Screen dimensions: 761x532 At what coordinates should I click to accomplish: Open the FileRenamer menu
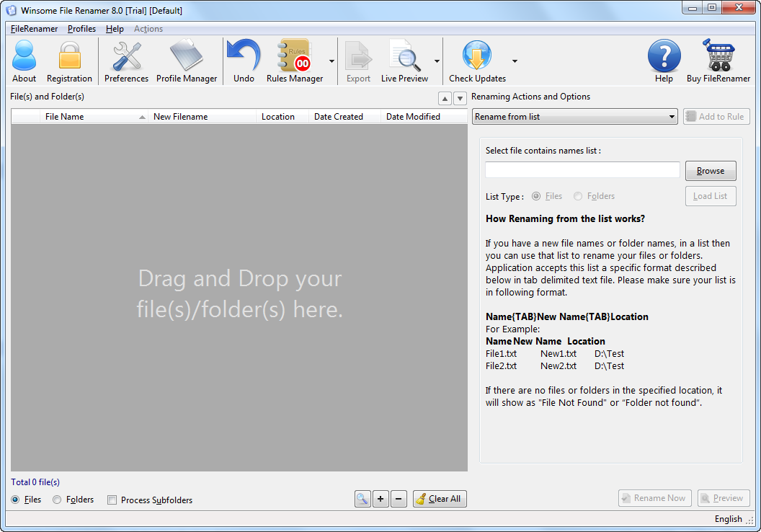pos(34,29)
